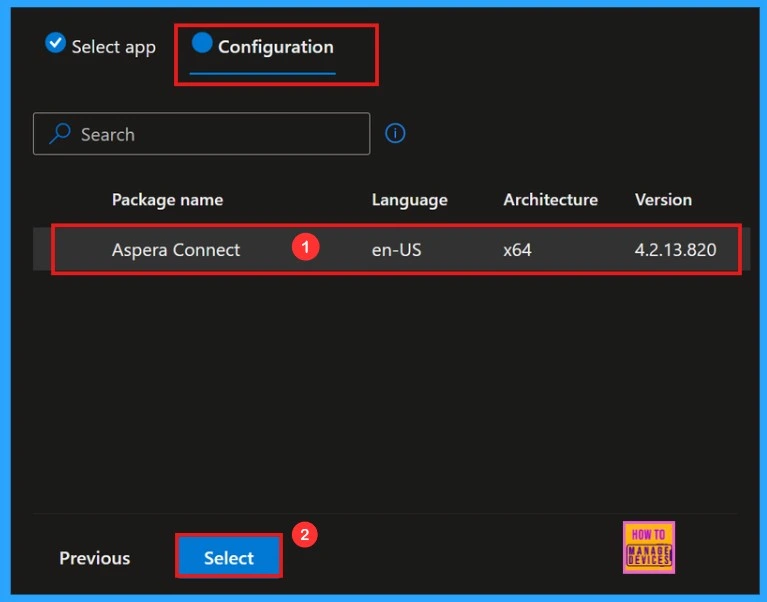Click the magnifier icon in Search box
The width and height of the screenshot is (767, 602).
coord(60,134)
